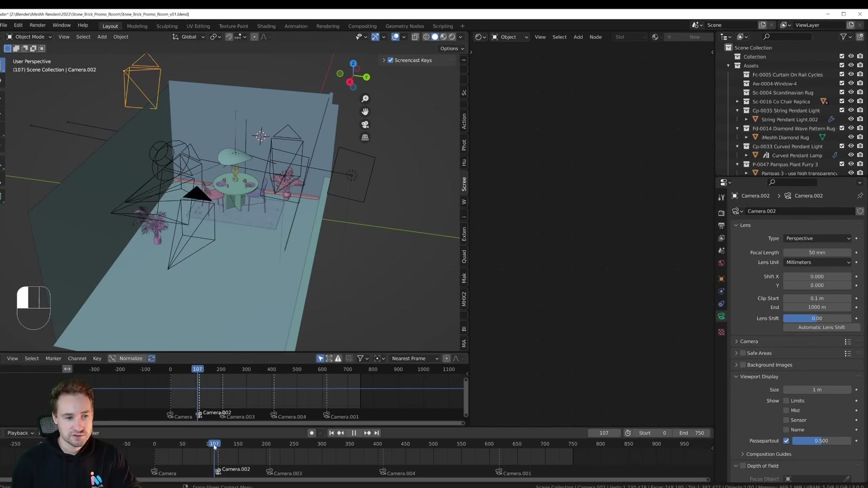The height and width of the screenshot is (488, 868).
Task: Toggle exclude checkbox for Sc-0004 Scandinavian Rug
Action: pos(842,92)
